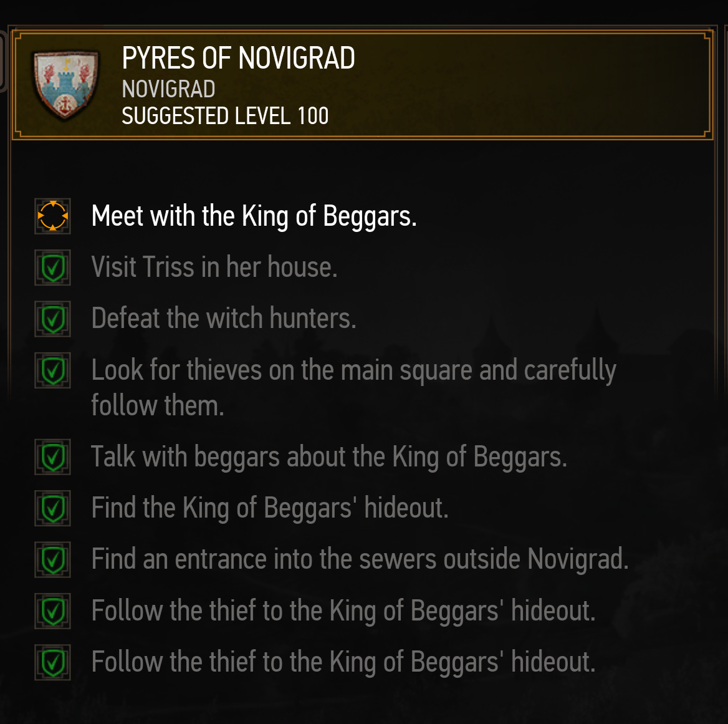Click the Novigrad region subtitle
The image size is (728, 724).
[x=168, y=89]
